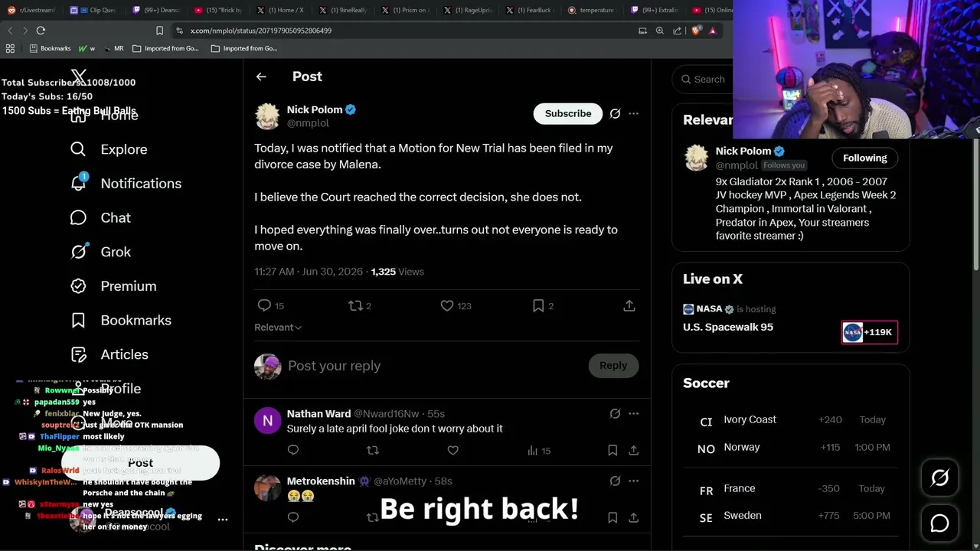Switch to the '(15) Brick by' YouTube tab
The width and height of the screenshot is (980, 551).
tap(218, 10)
